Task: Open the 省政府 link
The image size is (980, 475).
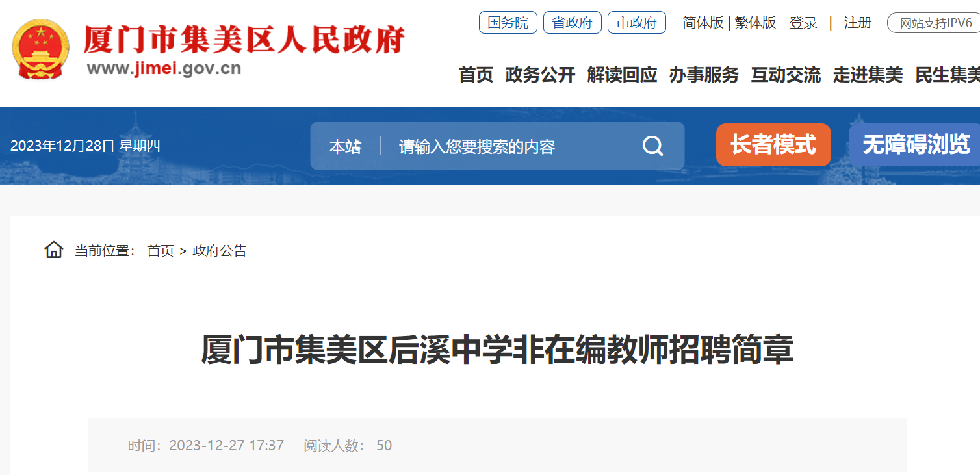Action: pos(573,23)
